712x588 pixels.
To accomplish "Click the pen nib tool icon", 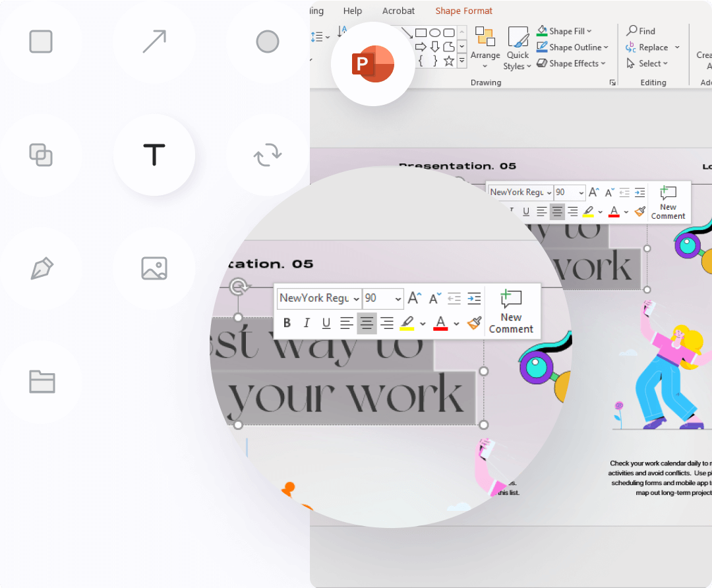I will pyautogui.click(x=41, y=268).
